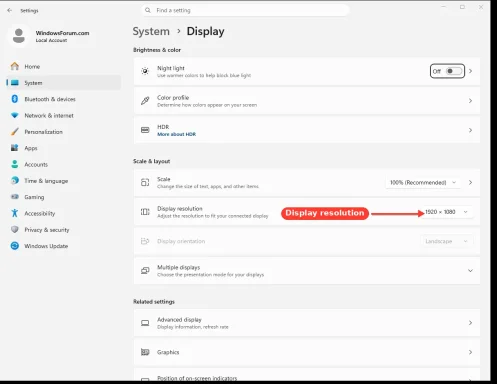Click the System monitor icon
497x384 pixels.
pos(15,83)
